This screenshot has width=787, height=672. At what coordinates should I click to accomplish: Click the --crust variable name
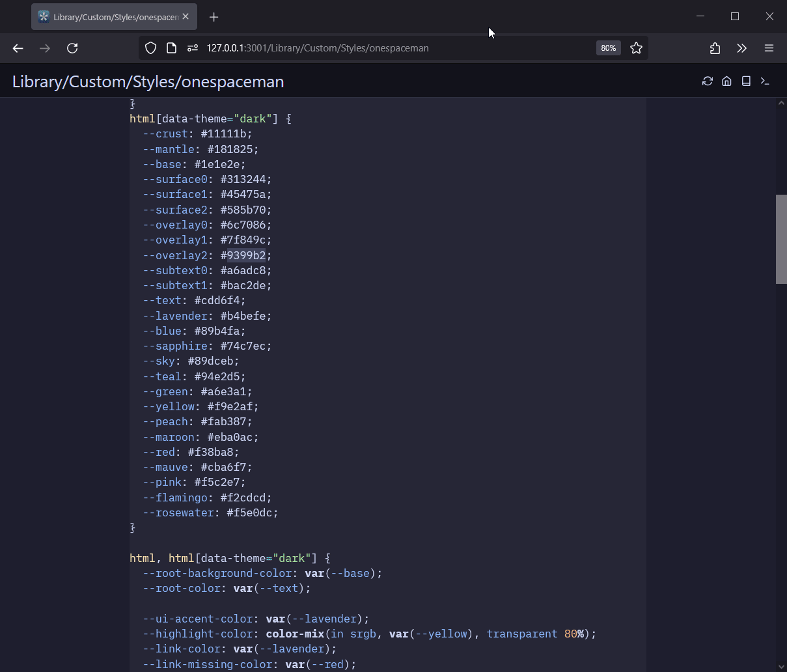[x=165, y=134]
